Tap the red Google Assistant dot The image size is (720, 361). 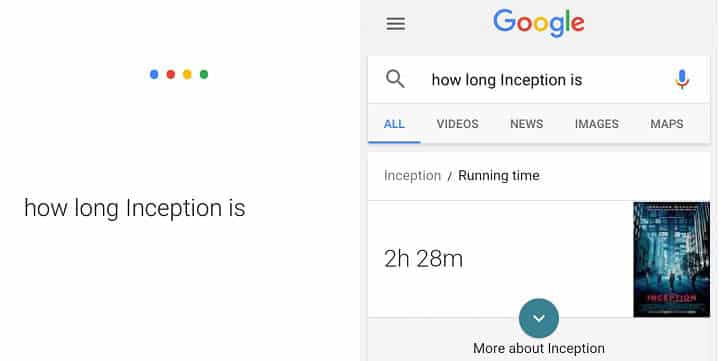pyautogui.click(x=171, y=74)
